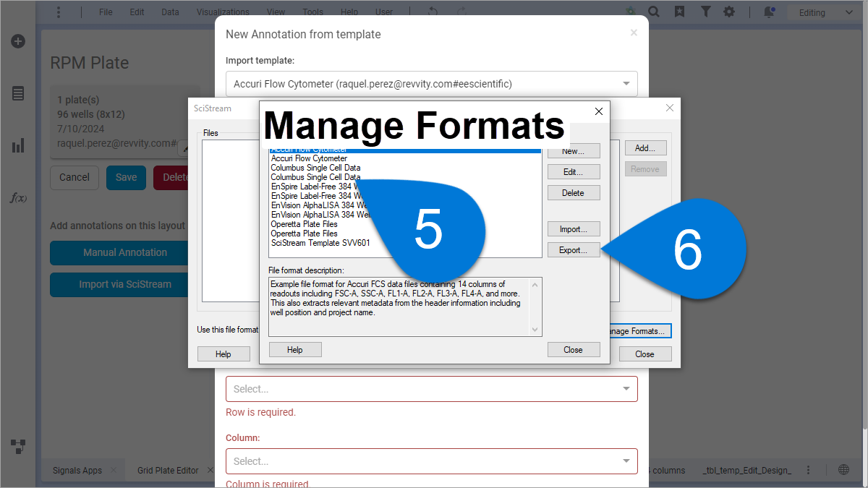The image size is (868, 488).
Task: Click New... in Manage Formats
Action: pos(574,151)
